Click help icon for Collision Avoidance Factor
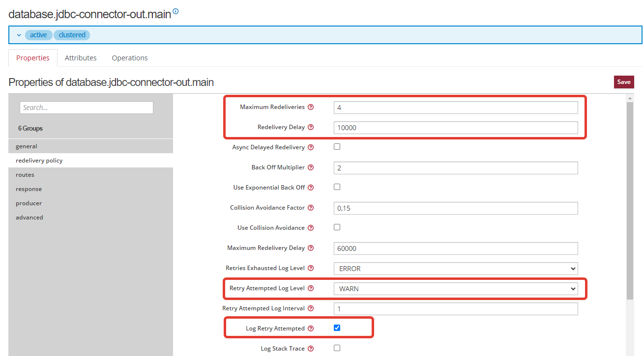 click(311, 208)
